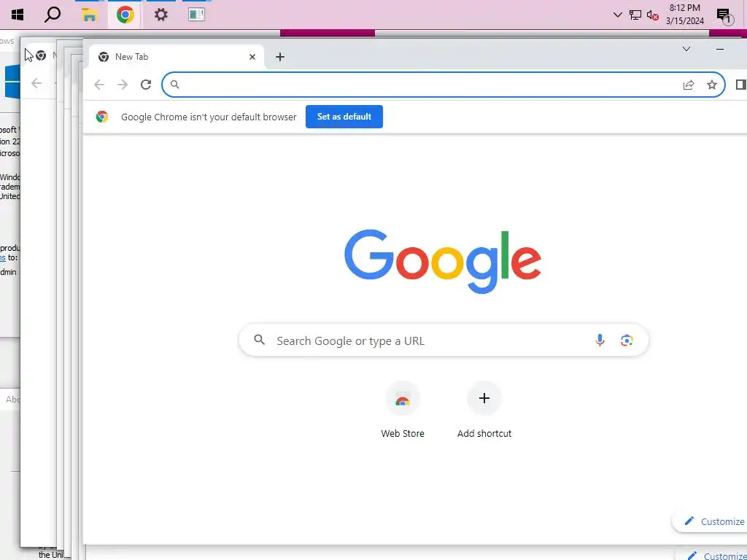
Task: Go forward in front Chrome window
Action: [123, 85]
